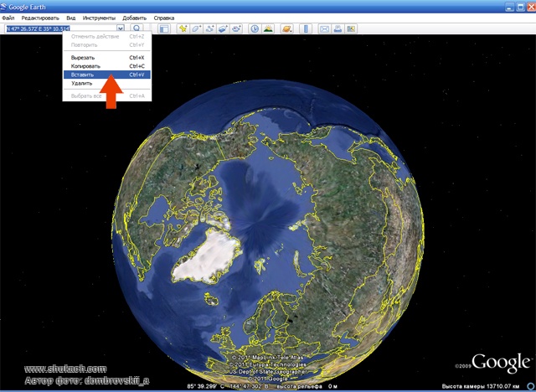Open the planet switcher (Saturn) icon
Viewport: 536px width, 392px height.
pos(286,28)
